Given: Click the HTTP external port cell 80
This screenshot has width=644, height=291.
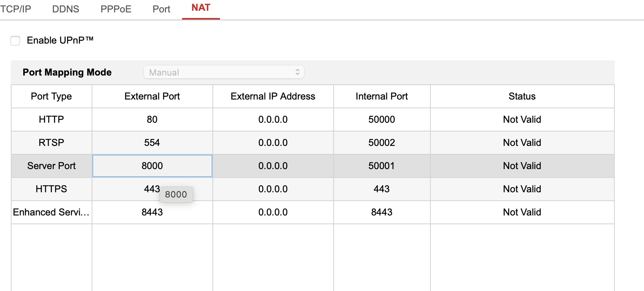Looking at the screenshot, I should click(152, 120).
